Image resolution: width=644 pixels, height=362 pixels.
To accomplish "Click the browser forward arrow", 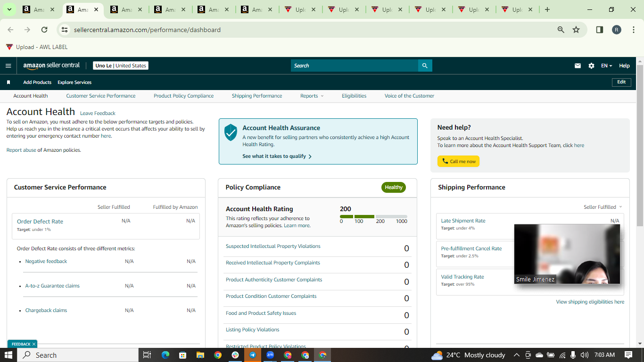I will (x=27, y=30).
